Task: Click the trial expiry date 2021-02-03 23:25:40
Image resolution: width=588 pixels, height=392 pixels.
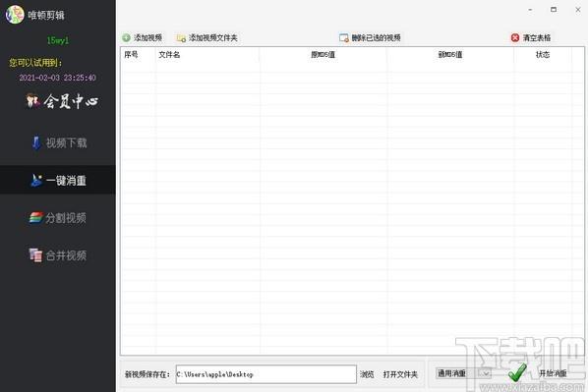Action: tap(57, 78)
